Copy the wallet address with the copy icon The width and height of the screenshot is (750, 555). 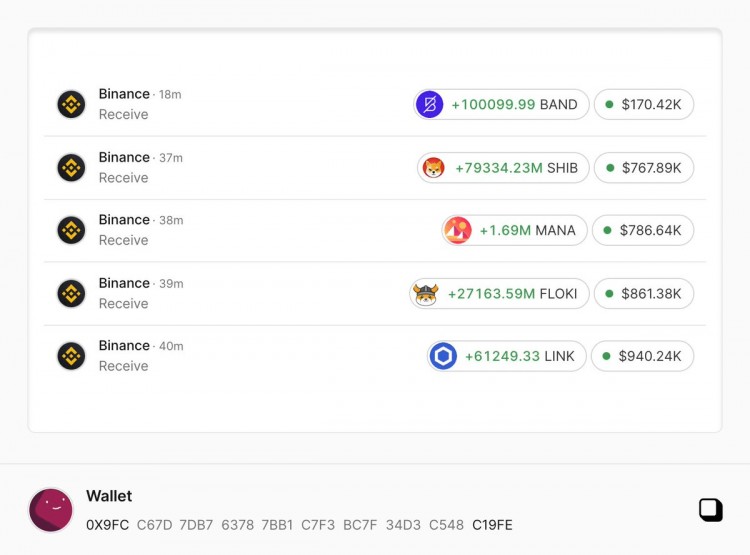pyautogui.click(x=711, y=510)
